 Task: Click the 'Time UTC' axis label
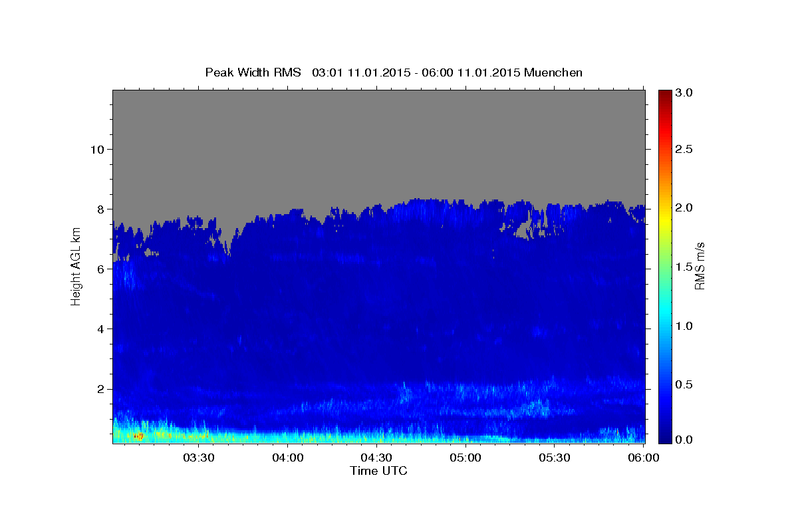(x=378, y=471)
